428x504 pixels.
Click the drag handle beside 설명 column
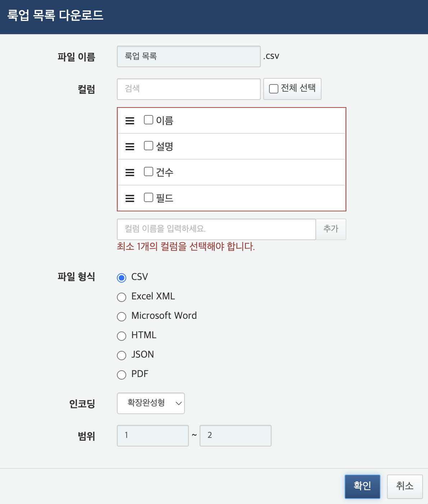[x=129, y=146]
